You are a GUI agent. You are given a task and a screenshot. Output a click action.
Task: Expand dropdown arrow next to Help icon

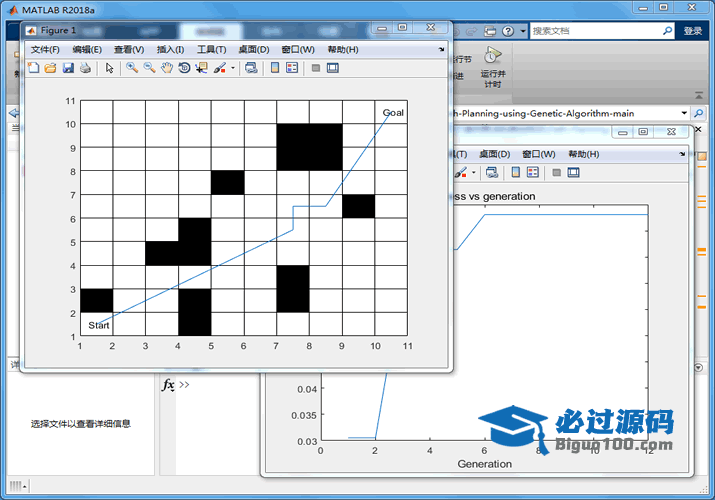(523, 31)
